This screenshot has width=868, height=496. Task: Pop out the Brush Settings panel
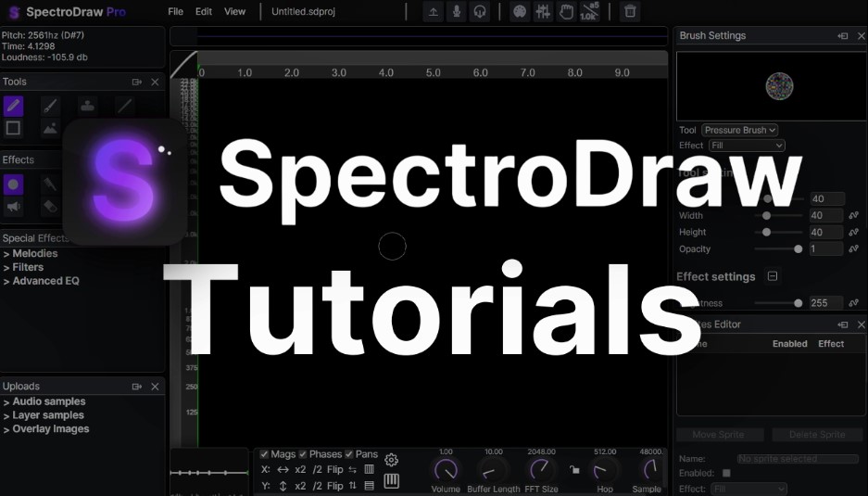coord(843,36)
